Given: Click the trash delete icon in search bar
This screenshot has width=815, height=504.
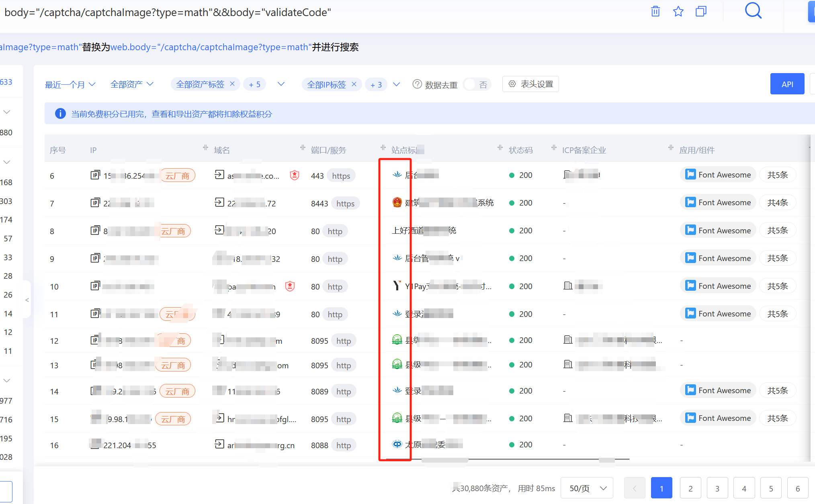Looking at the screenshot, I should (x=655, y=11).
